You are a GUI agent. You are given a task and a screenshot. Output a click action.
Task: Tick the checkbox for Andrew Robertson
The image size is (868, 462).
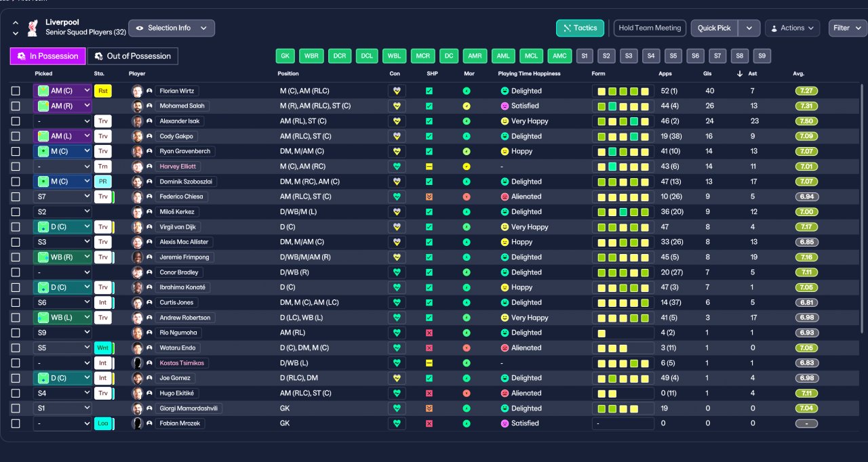click(16, 318)
